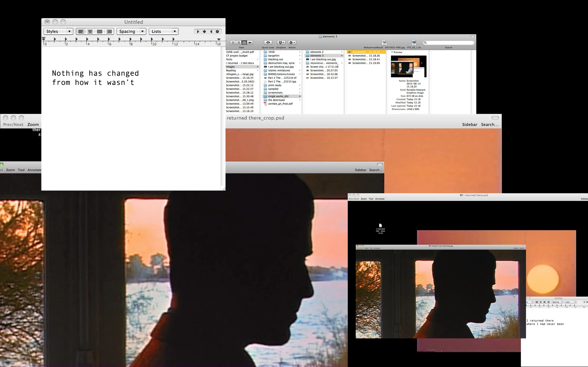Open the Dropbox toolbar menu

point(281,43)
